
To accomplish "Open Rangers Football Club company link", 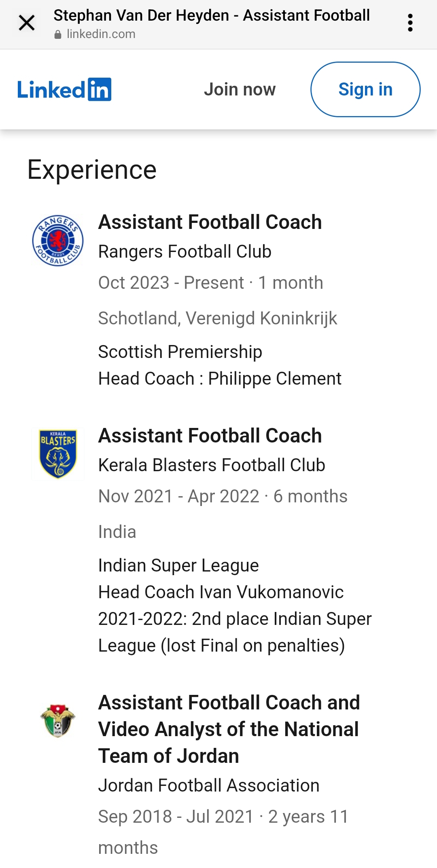I will click(185, 252).
